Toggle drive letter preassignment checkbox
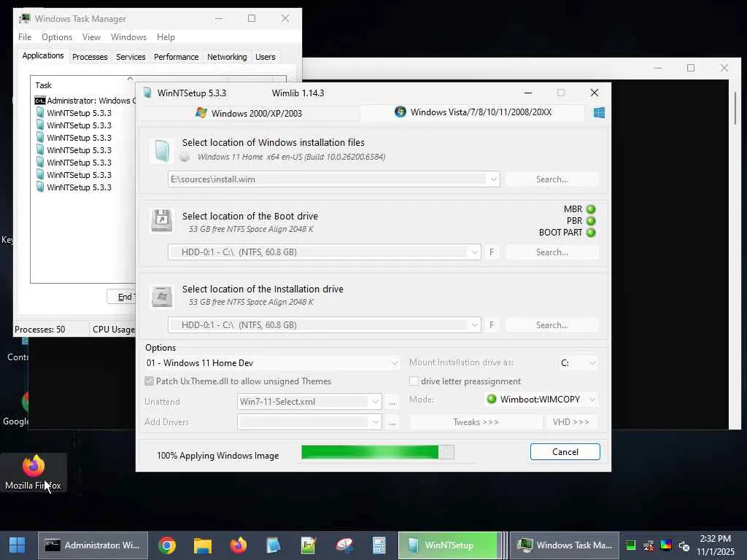Image resolution: width=747 pixels, height=560 pixels. (x=414, y=381)
